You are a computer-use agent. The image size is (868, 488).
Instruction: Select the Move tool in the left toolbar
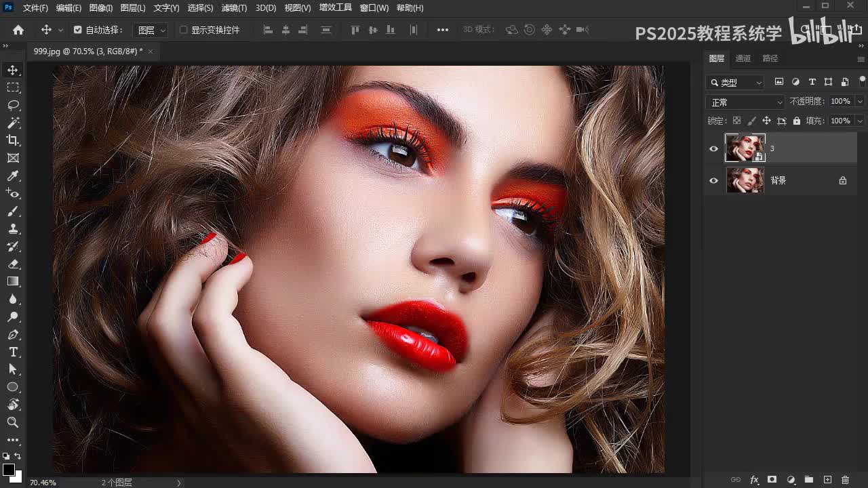click(x=13, y=70)
